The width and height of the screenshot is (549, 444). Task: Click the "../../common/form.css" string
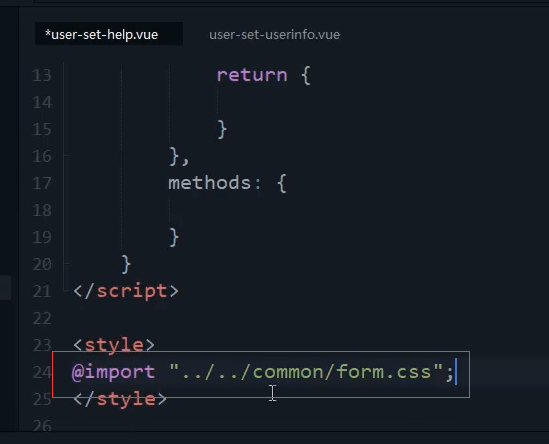click(306, 372)
